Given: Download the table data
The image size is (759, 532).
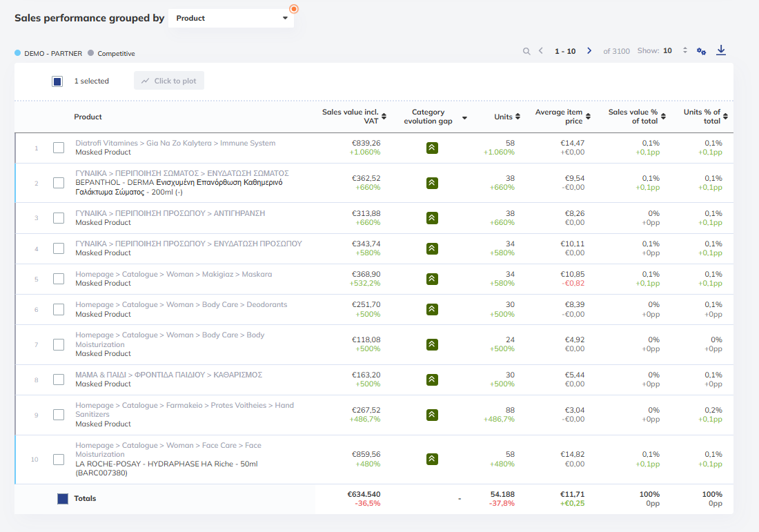Looking at the screenshot, I should tap(721, 50).
